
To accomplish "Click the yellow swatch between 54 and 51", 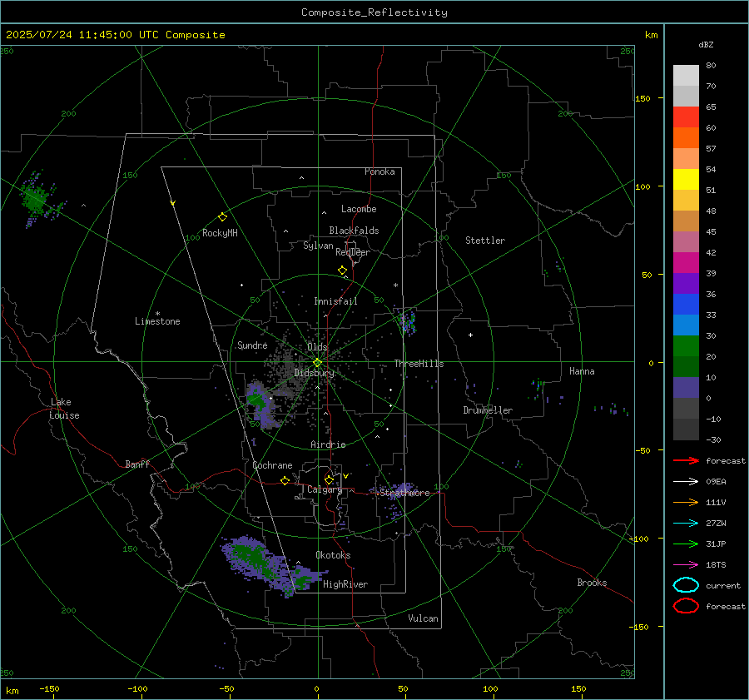I will [686, 180].
